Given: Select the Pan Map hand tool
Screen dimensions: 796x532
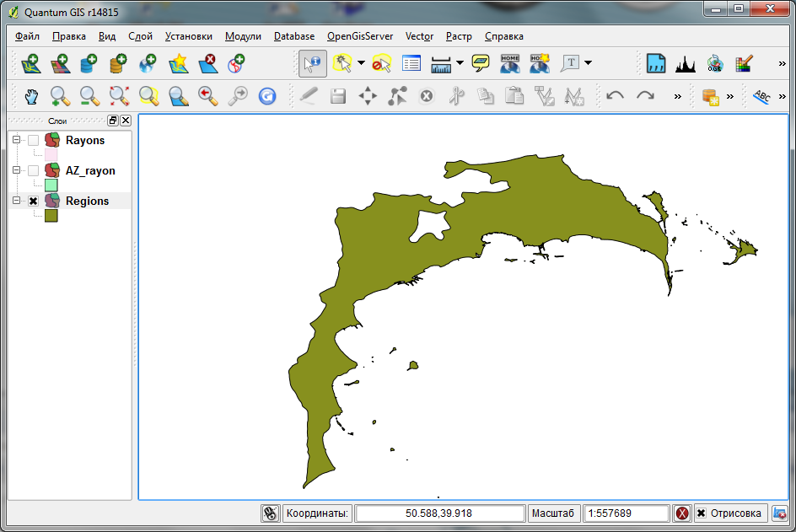Looking at the screenshot, I should point(31,96).
